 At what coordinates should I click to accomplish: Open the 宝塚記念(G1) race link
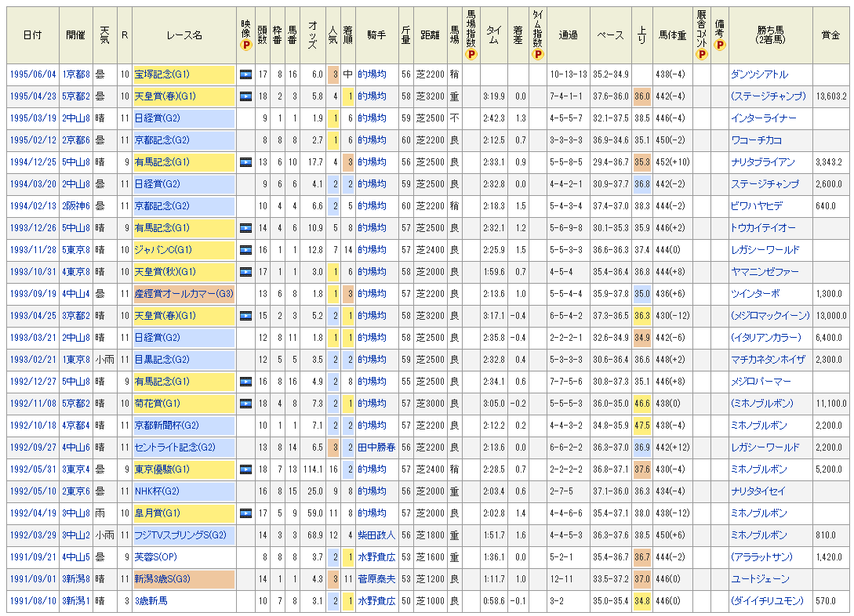click(162, 74)
